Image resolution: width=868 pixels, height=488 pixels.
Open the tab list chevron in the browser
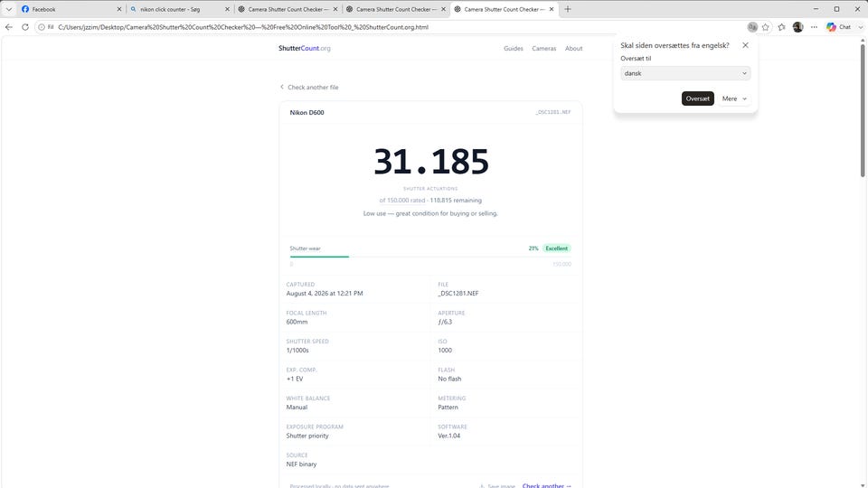(9, 9)
